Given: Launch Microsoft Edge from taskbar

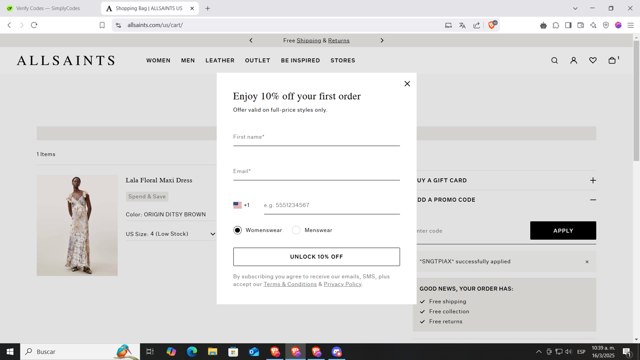Looking at the screenshot, I should pos(192,351).
